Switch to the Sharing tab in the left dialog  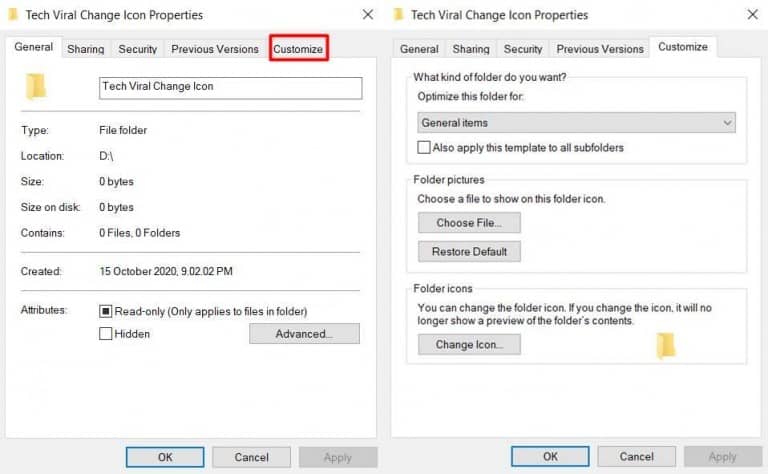click(86, 49)
